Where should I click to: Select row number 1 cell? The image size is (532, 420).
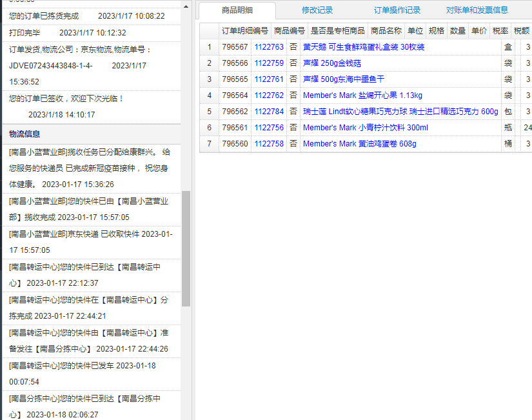pyautogui.click(x=210, y=47)
